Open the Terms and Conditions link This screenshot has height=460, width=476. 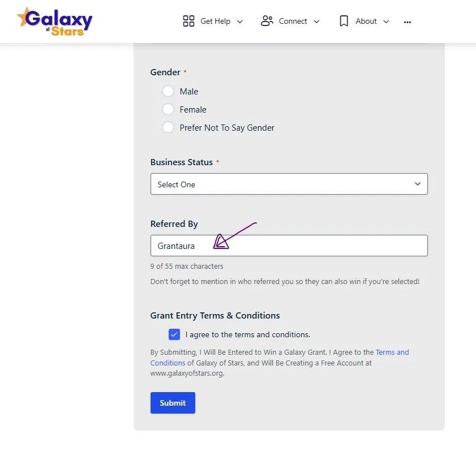(x=392, y=352)
